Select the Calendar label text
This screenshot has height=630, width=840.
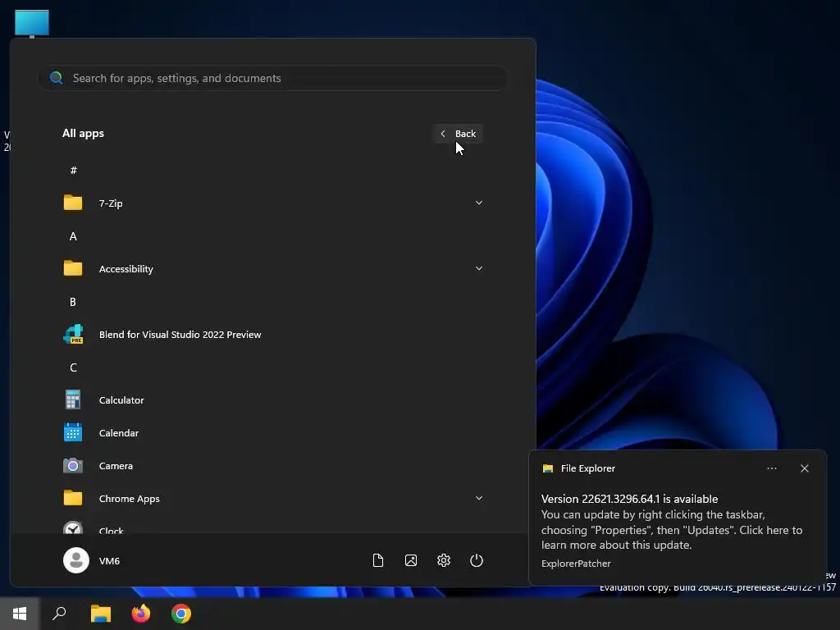(119, 433)
